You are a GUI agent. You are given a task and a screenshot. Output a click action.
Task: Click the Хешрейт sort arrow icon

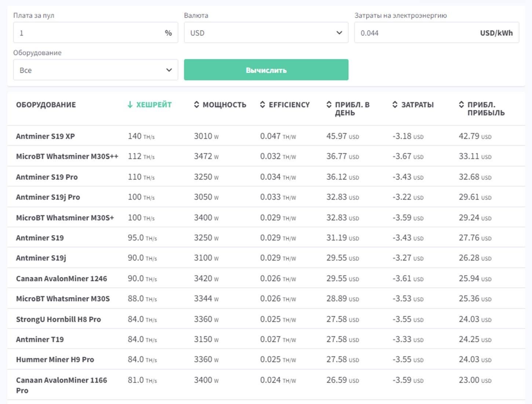point(130,105)
